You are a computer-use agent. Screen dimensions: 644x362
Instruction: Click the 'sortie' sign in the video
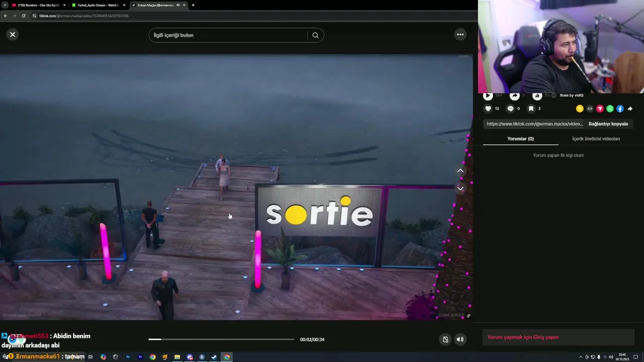click(319, 212)
